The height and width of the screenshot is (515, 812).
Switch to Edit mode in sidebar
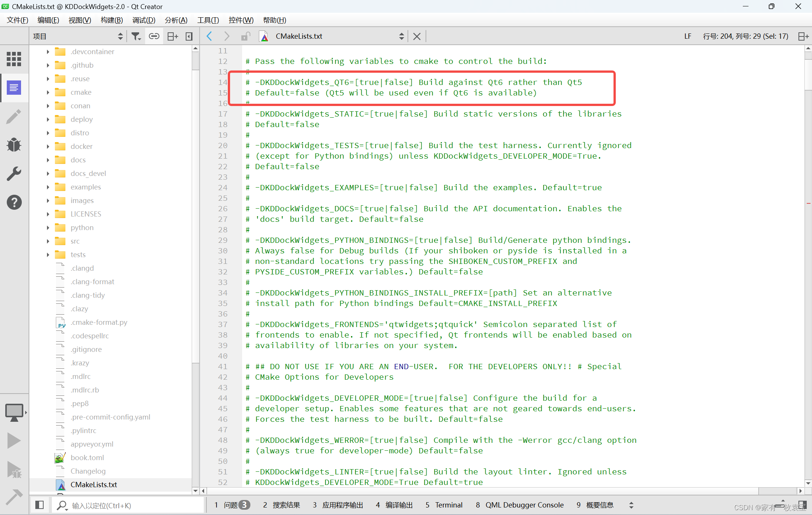(14, 88)
